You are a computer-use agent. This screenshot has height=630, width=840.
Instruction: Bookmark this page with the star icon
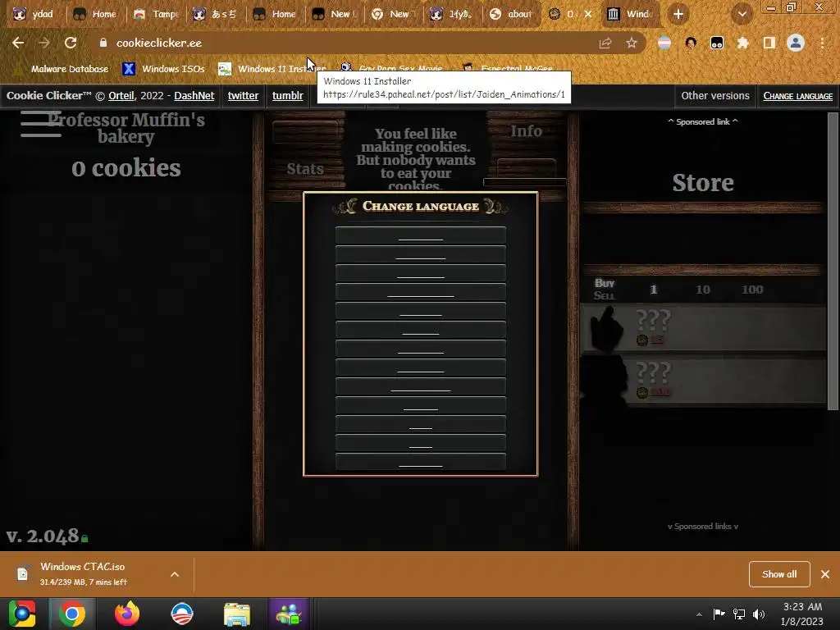click(x=632, y=43)
